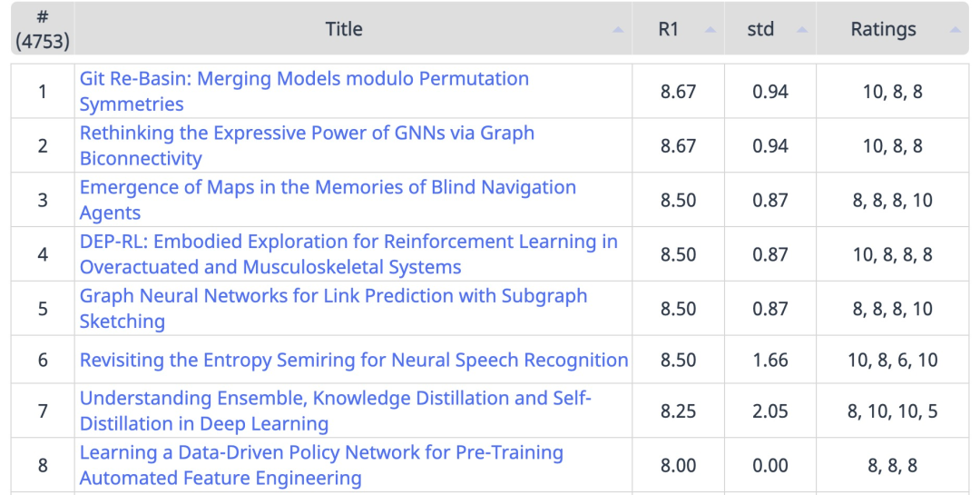Click sort arrow in Ratings column header
Image resolution: width=980 pixels, height=495 pixels.
click(x=955, y=30)
